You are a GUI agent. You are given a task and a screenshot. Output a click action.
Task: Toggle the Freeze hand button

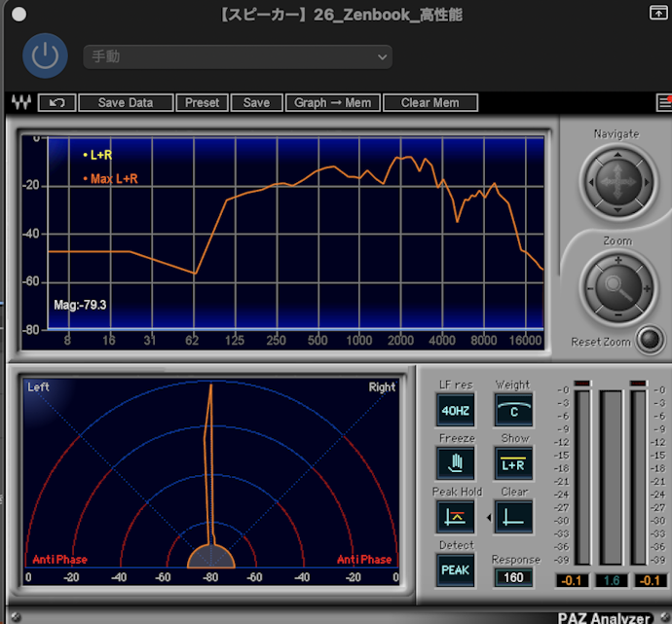455,463
